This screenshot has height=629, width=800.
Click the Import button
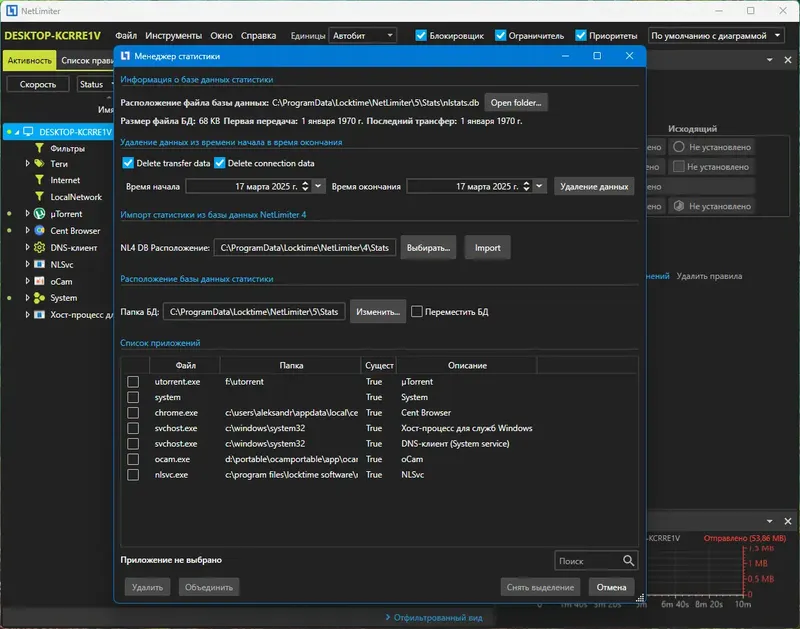pyautogui.click(x=487, y=247)
